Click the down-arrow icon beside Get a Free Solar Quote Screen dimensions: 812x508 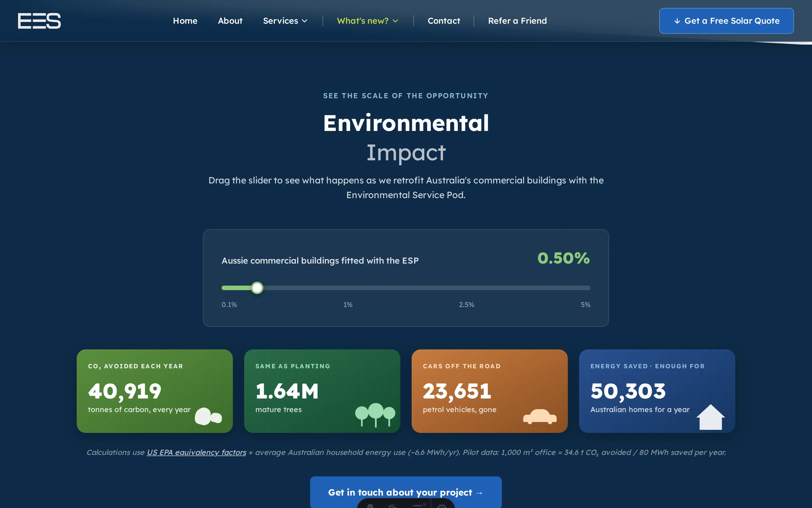tap(677, 21)
